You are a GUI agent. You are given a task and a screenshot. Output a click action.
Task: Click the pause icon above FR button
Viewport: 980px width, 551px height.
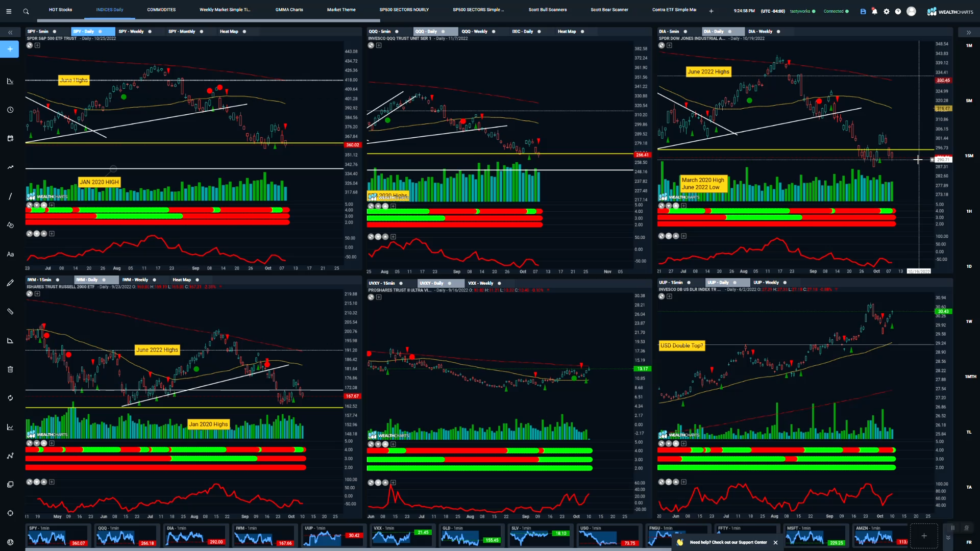(x=952, y=528)
